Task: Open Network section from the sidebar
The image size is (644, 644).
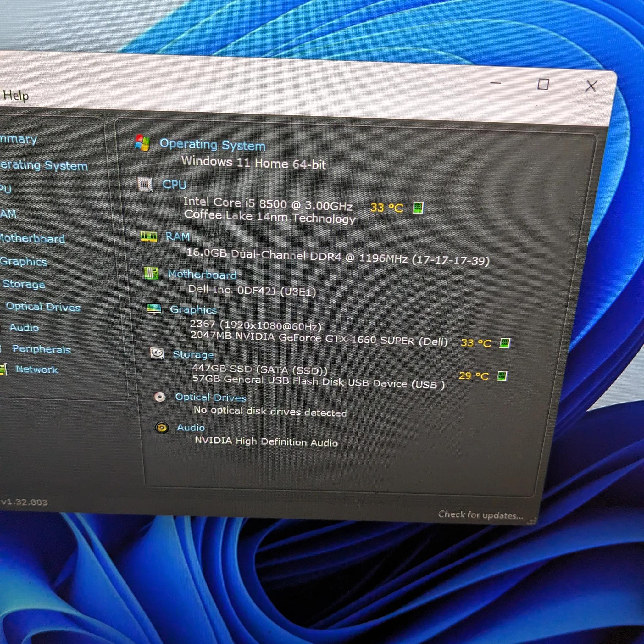Action: tap(37, 369)
